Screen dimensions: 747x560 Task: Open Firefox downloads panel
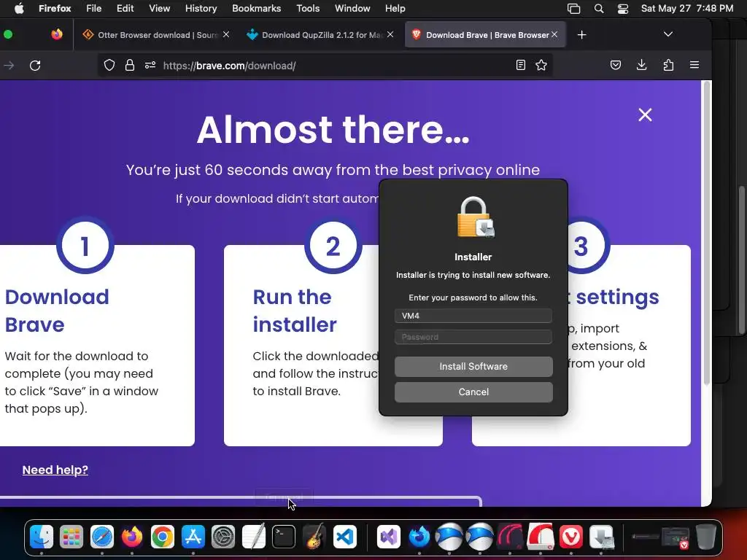[642, 65]
